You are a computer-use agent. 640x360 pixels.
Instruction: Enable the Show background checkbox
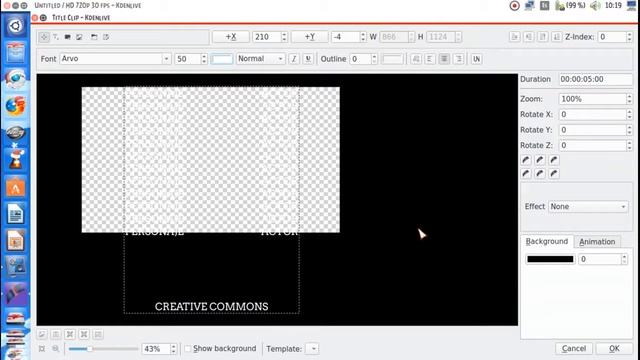coord(188,349)
